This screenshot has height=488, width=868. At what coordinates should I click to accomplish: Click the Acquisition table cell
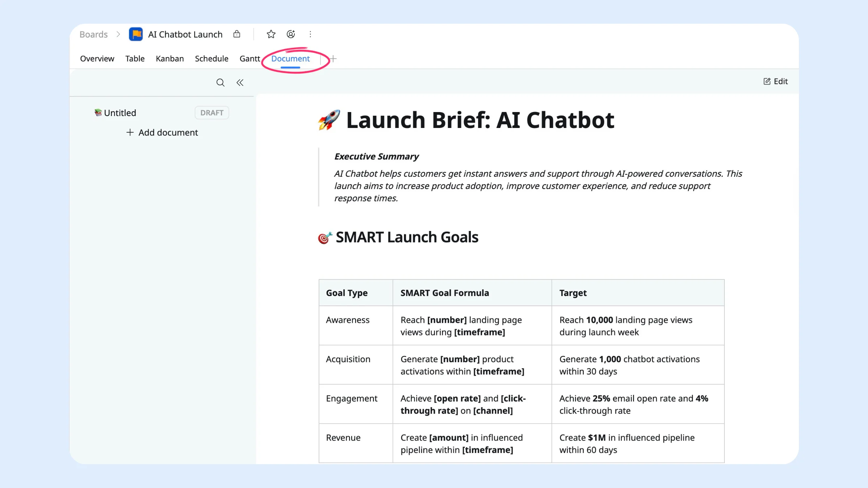356,365
